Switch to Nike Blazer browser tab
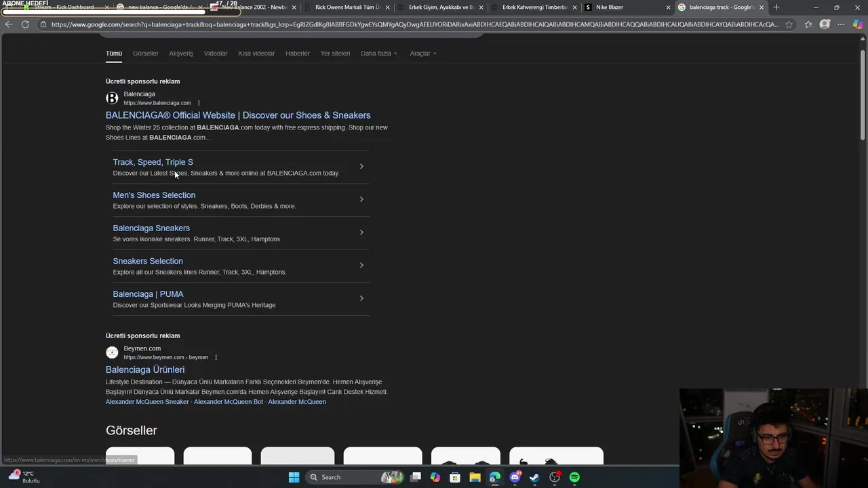868x488 pixels. point(627,7)
